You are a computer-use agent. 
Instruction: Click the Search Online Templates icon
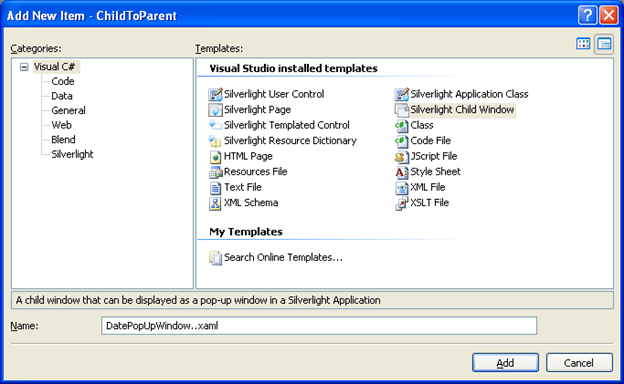point(215,258)
